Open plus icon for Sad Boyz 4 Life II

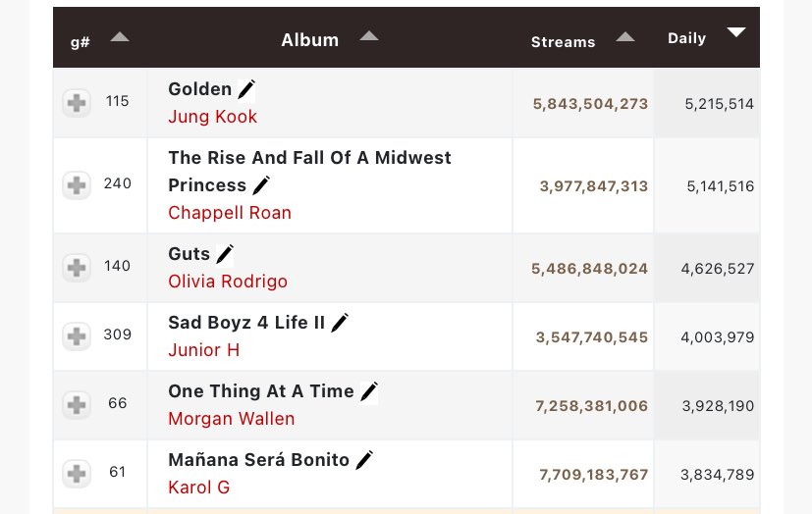77,336
